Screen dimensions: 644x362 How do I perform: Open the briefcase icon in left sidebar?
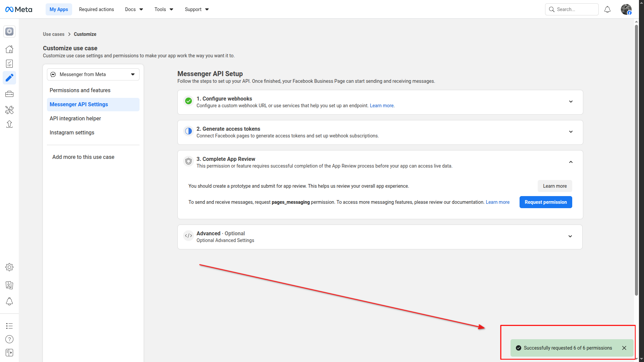click(x=9, y=94)
